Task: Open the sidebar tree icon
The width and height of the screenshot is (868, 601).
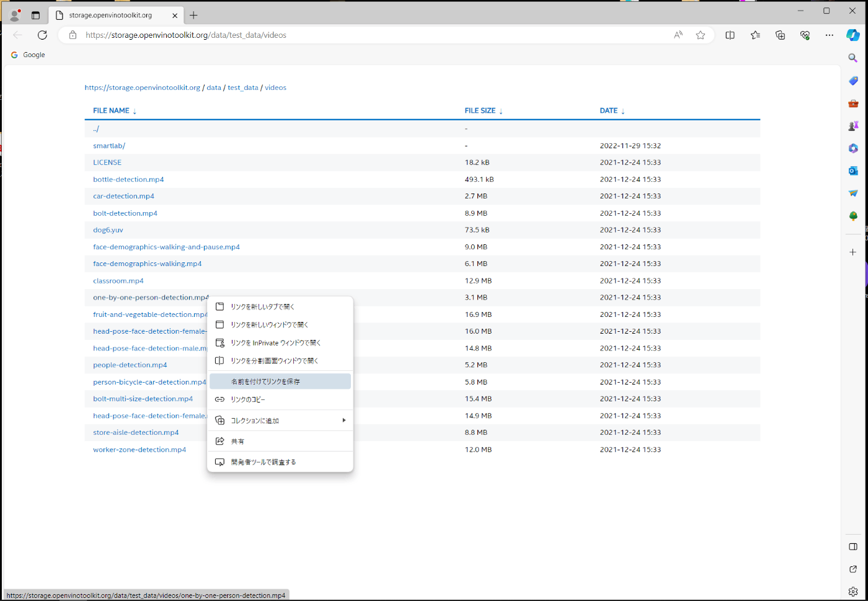Action: point(853,216)
